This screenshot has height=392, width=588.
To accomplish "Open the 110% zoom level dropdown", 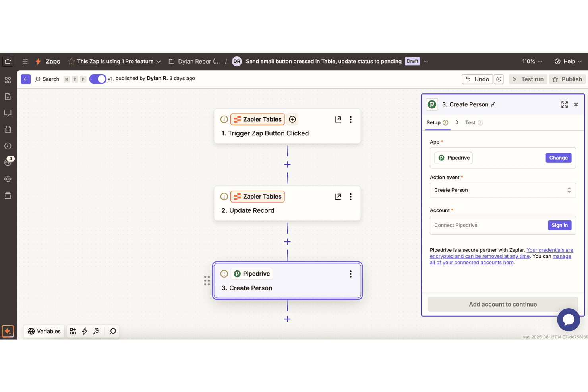I will point(532,61).
